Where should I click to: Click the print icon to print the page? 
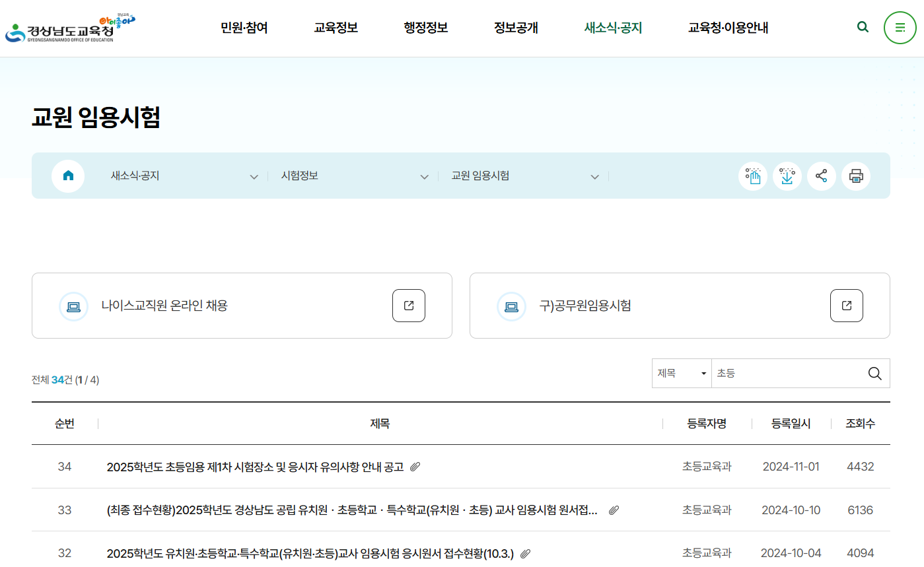856,176
